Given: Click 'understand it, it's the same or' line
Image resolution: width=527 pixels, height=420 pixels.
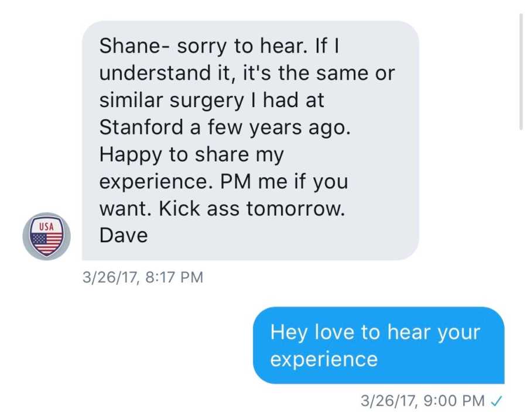Looking at the screenshot, I should 247,73.
